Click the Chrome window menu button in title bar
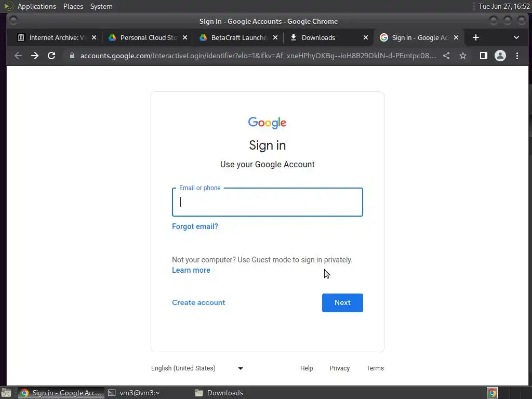This screenshot has height=399, width=532. (x=13, y=21)
